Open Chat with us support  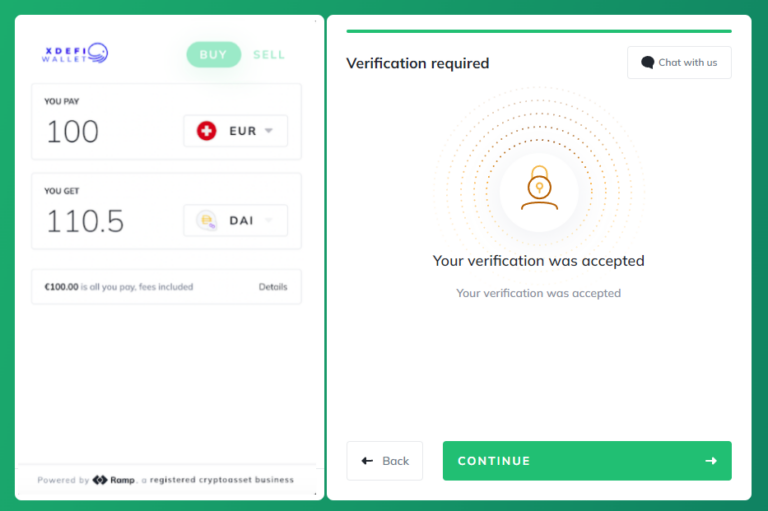tap(679, 63)
